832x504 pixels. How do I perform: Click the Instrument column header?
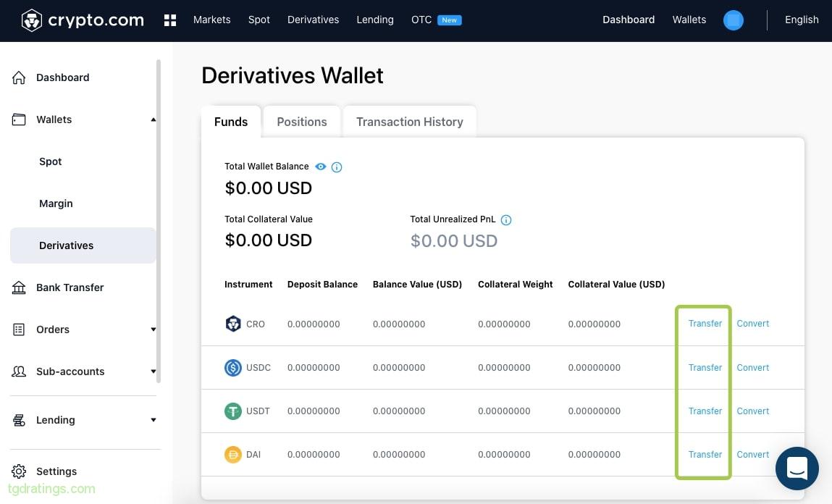(248, 285)
